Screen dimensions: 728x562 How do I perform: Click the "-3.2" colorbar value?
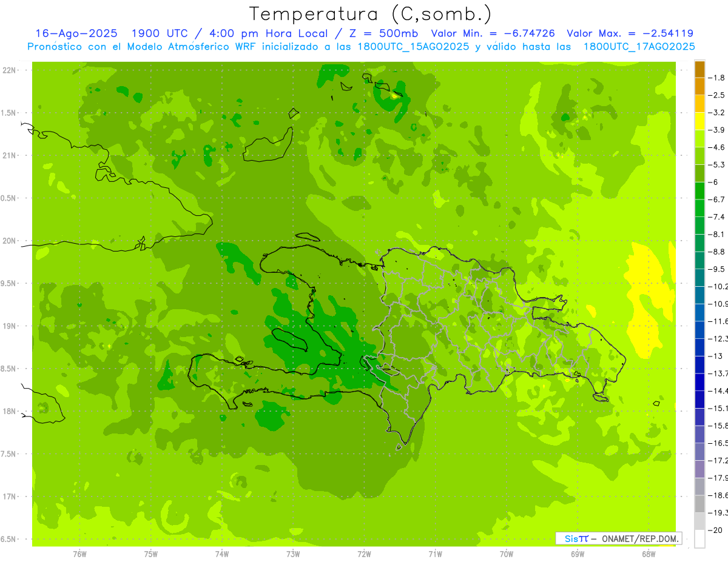point(717,113)
